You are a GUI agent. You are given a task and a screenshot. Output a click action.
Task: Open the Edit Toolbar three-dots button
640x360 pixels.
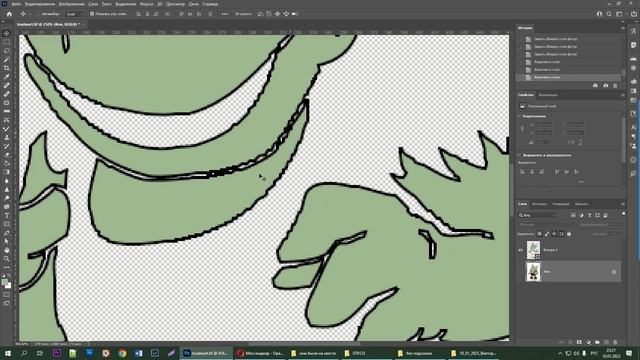pos(7,267)
